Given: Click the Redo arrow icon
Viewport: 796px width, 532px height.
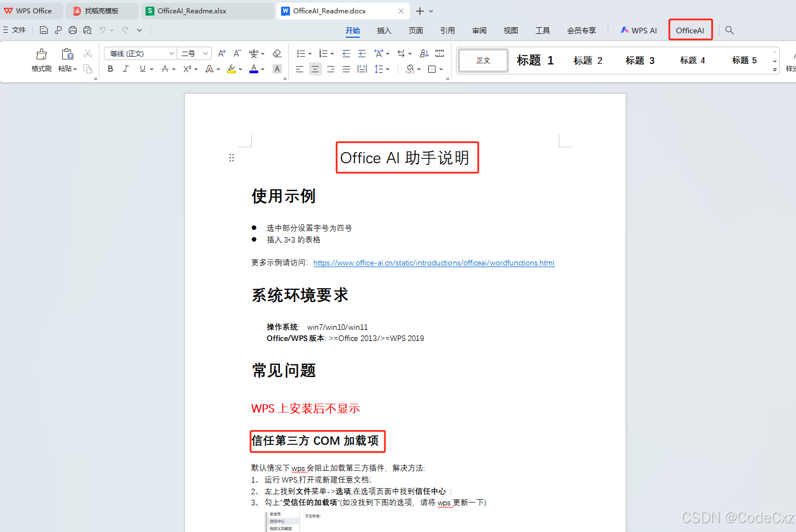Looking at the screenshot, I should 125,30.
